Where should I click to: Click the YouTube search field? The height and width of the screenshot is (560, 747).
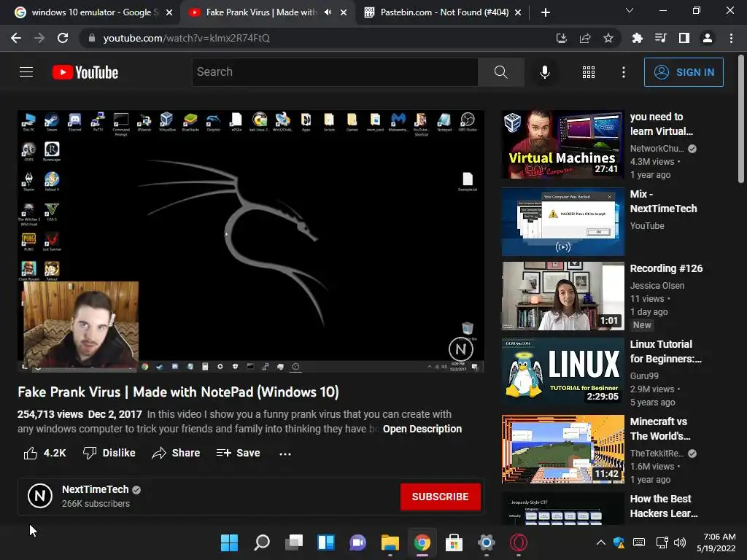(x=334, y=72)
